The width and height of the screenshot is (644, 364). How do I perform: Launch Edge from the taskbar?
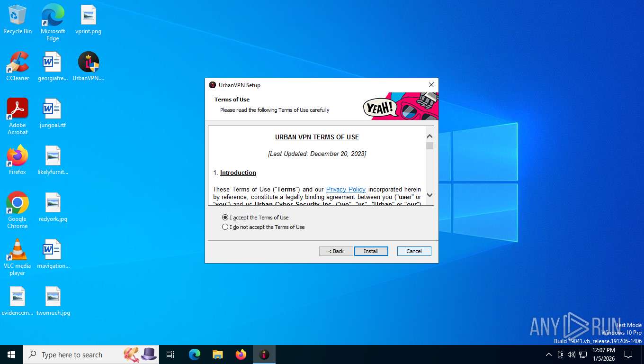[194, 355]
